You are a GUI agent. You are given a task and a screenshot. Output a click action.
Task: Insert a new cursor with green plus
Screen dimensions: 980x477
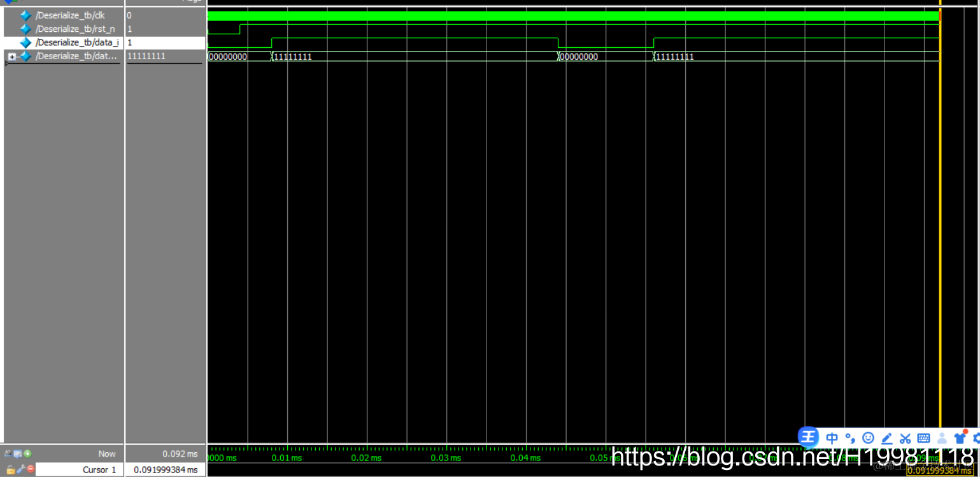pyautogui.click(x=27, y=453)
